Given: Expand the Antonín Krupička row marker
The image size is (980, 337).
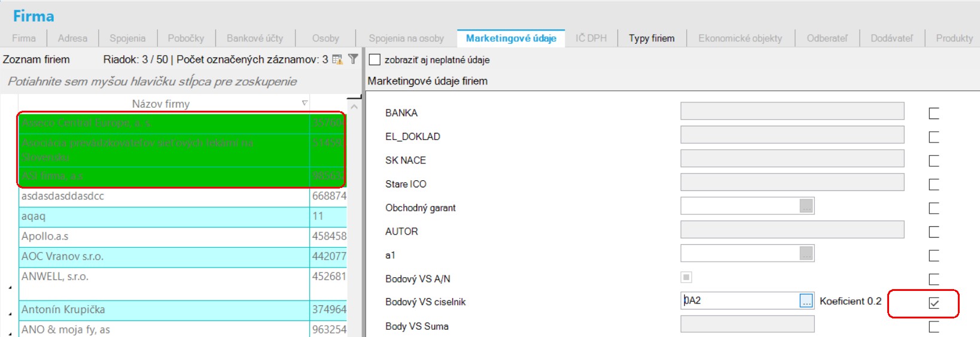Looking at the screenshot, I should (x=10, y=314).
